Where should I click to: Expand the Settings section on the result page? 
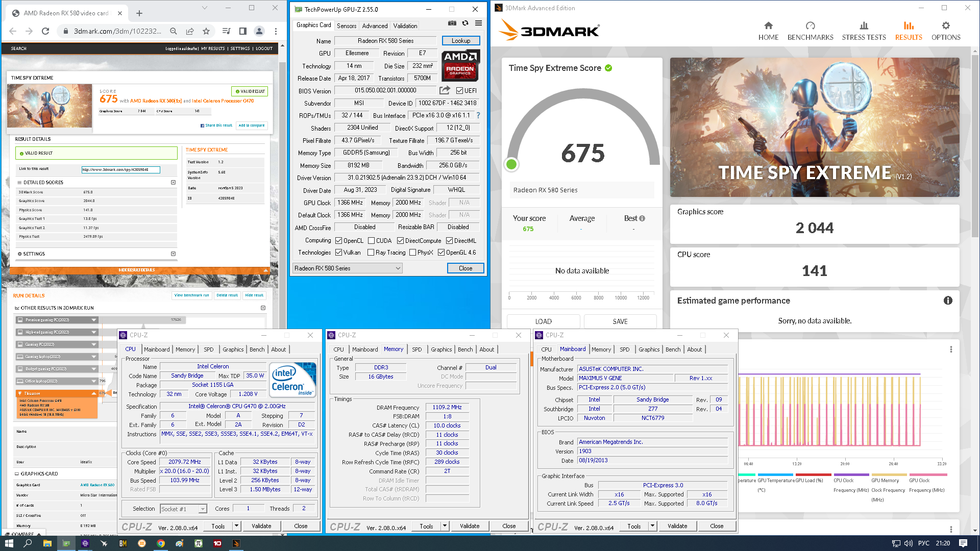tap(173, 254)
